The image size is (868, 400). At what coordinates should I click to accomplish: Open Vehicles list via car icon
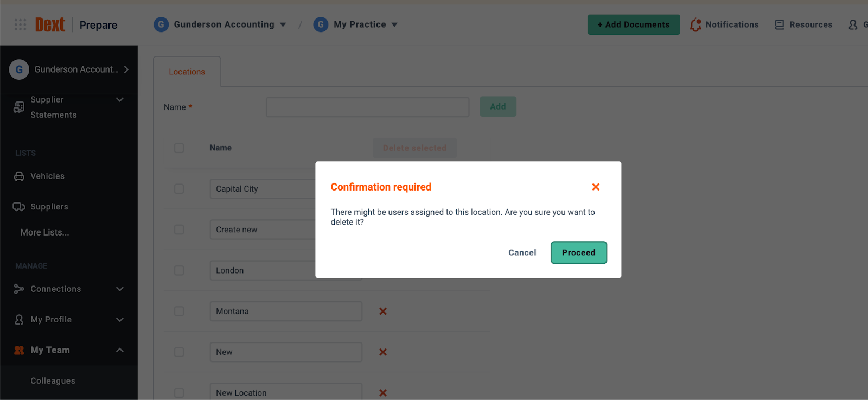tap(19, 176)
